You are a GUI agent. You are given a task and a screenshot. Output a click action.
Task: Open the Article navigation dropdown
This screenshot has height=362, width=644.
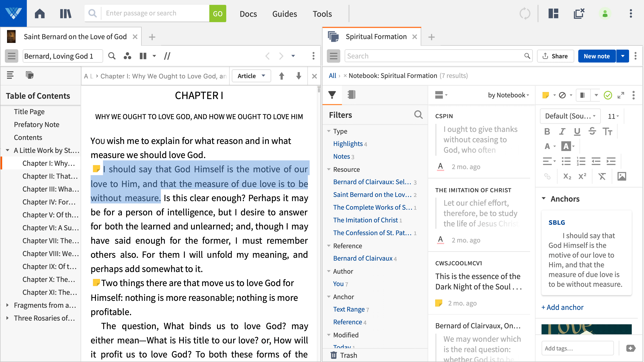[x=251, y=76]
